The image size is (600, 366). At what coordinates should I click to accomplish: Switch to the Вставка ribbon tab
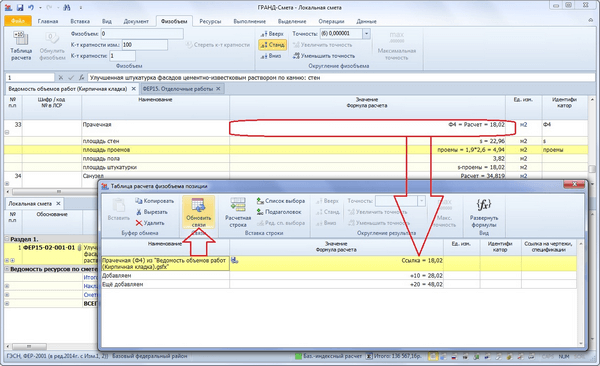pos(80,21)
